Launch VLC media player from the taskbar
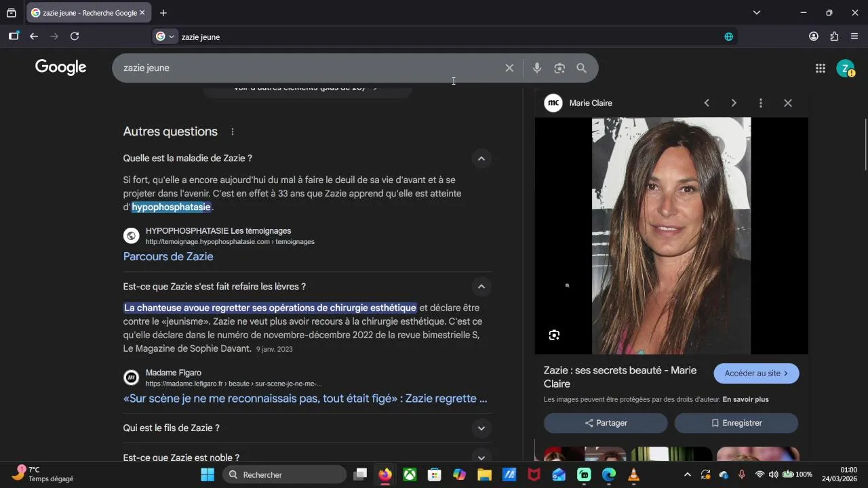Screen dimensions: 868x488 click(633, 474)
